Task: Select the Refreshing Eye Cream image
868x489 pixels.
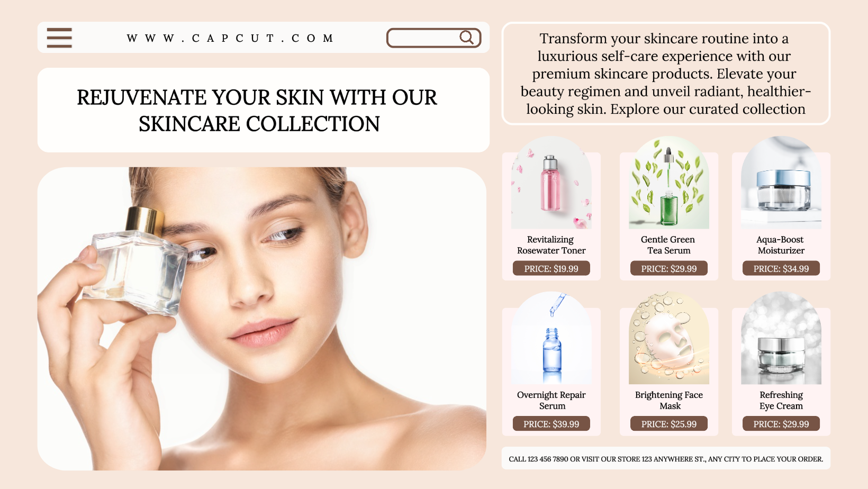Action: [x=781, y=338]
